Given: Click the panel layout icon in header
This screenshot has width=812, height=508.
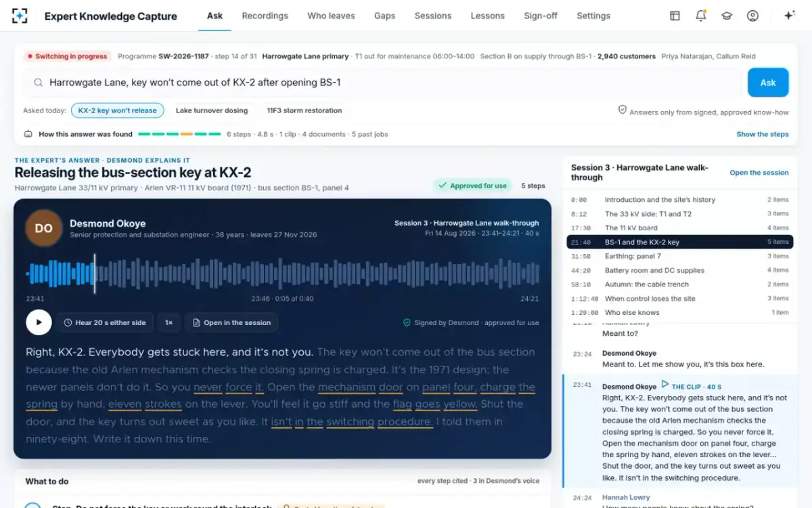Looking at the screenshot, I should pyautogui.click(x=675, y=16).
